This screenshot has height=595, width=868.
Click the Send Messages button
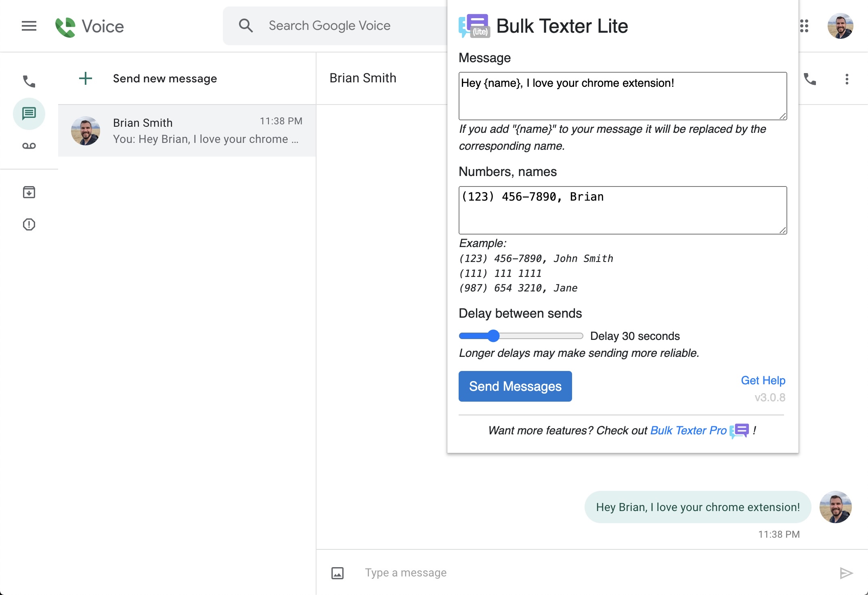click(x=515, y=386)
